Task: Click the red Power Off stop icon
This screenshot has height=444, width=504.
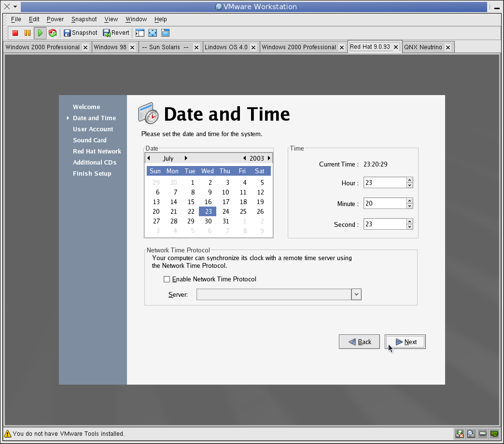Action: coord(15,33)
